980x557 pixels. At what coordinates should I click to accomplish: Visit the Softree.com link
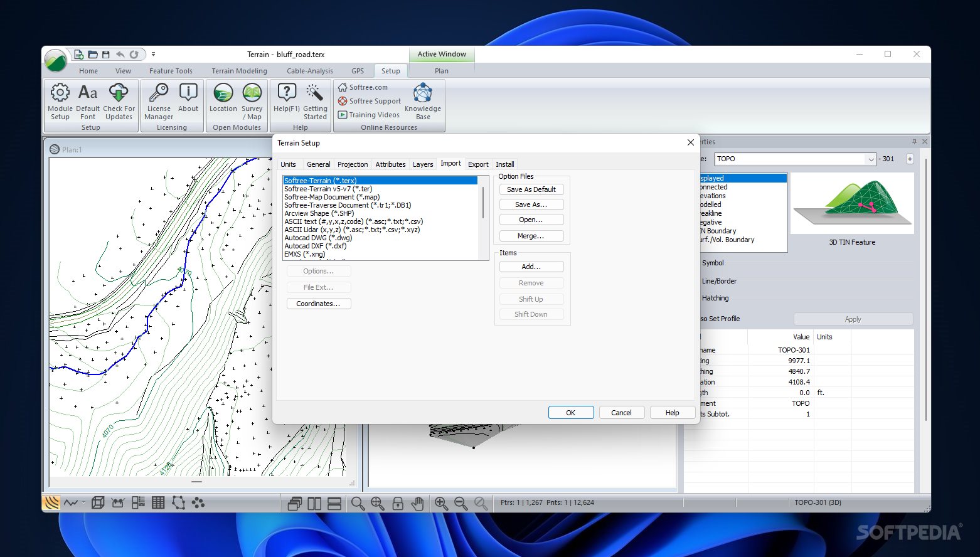[363, 87]
